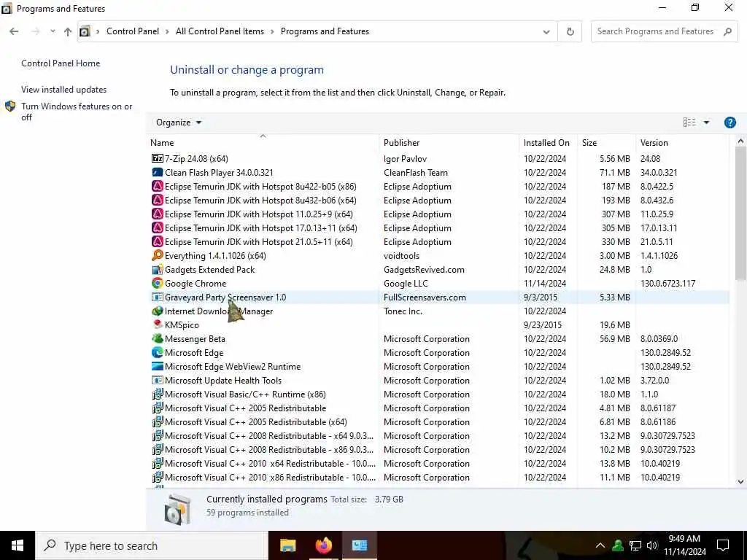Select Eclipse Temurin JDK 11.0.25+9 (x64) row
The width and height of the screenshot is (747, 560).
(x=438, y=214)
